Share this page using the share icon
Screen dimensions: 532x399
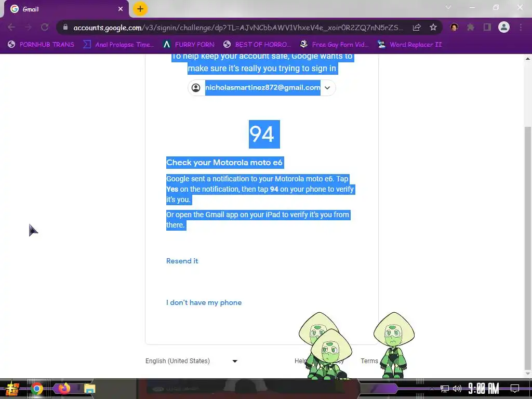[x=417, y=28]
